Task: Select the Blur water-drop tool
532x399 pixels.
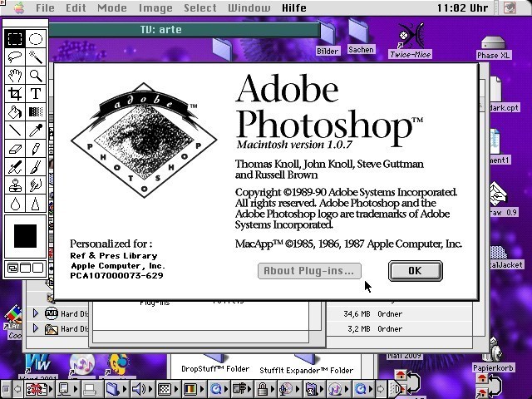Action: pyautogui.click(x=15, y=203)
